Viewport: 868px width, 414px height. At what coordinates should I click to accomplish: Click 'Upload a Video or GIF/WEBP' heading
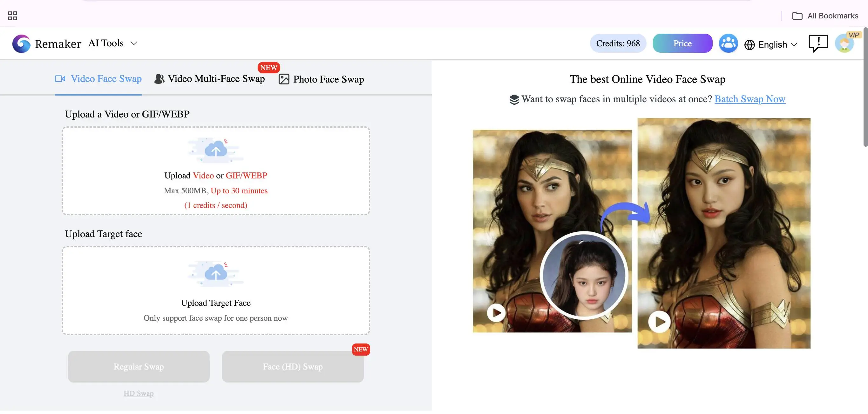[x=127, y=114]
